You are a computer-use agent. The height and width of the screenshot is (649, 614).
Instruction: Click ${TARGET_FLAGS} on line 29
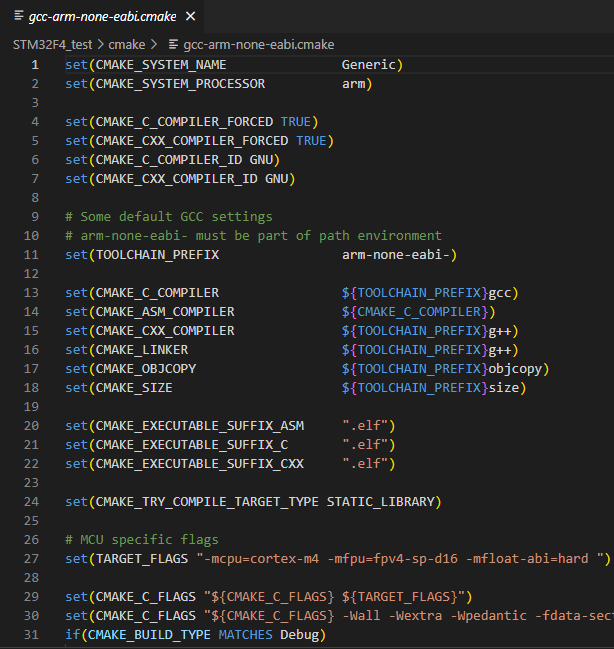click(x=400, y=597)
